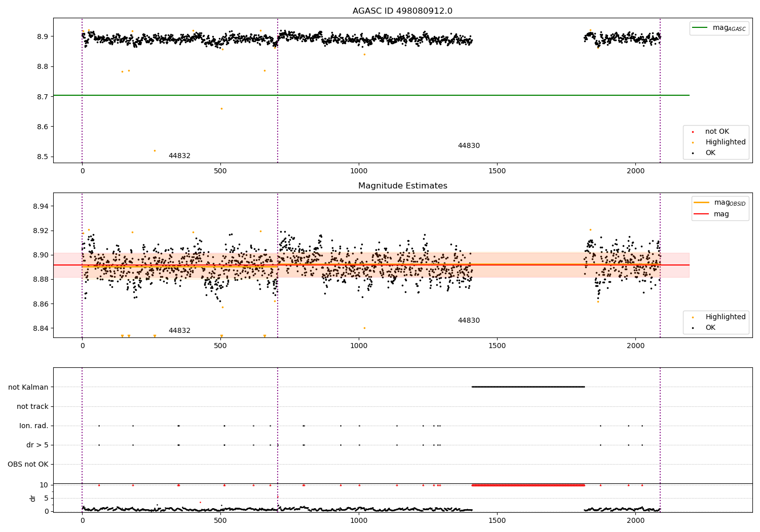This screenshot has width=760, height=532.
Task: Click the "OBS not OK" axis label
Action: 28,464
